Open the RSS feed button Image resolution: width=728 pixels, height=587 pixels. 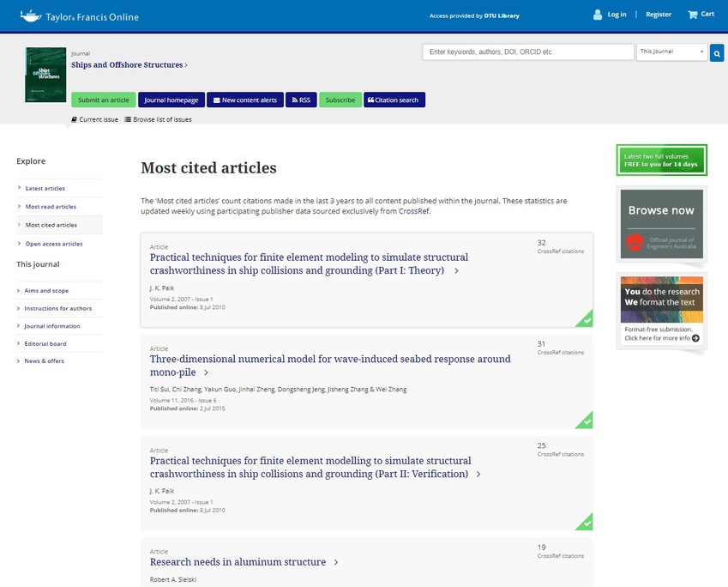point(300,100)
